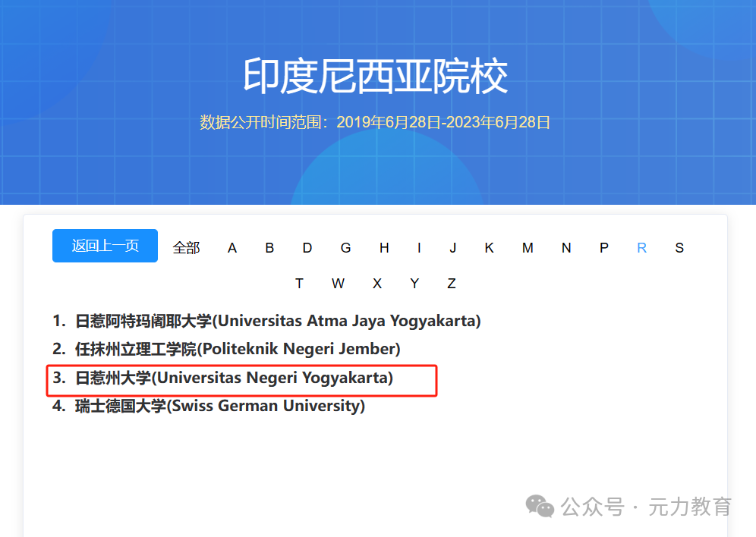Select the letter Z filter
The image size is (756, 537).
[452, 283]
